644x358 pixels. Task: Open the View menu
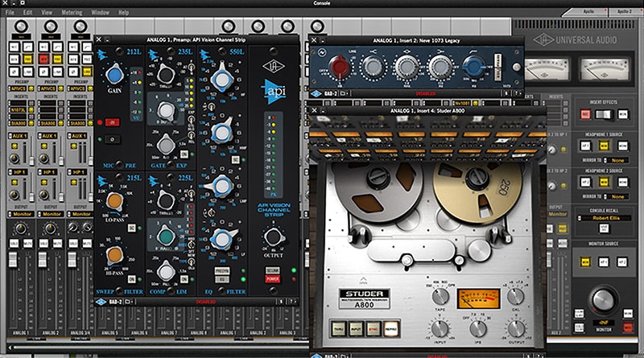click(x=47, y=13)
